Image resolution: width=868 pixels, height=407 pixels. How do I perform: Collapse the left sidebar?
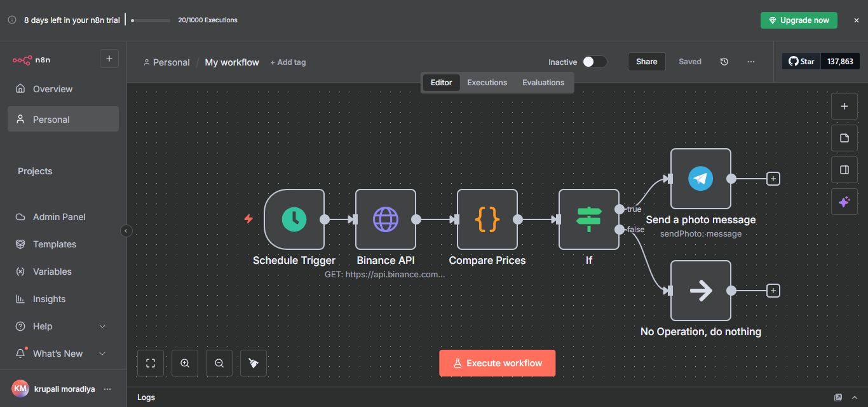point(126,231)
